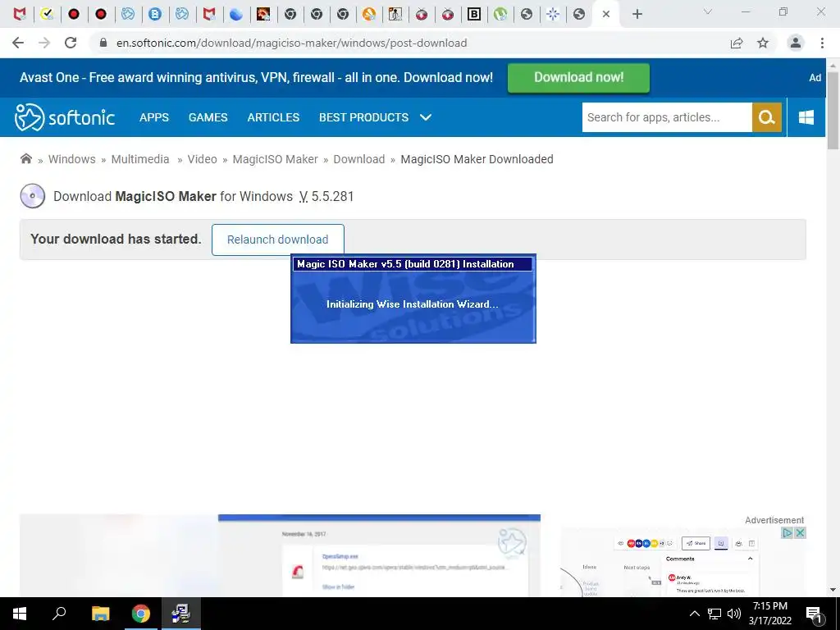Image resolution: width=840 pixels, height=630 pixels.
Task: Open the download tutorial video thumbnail
Action: (x=281, y=555)
